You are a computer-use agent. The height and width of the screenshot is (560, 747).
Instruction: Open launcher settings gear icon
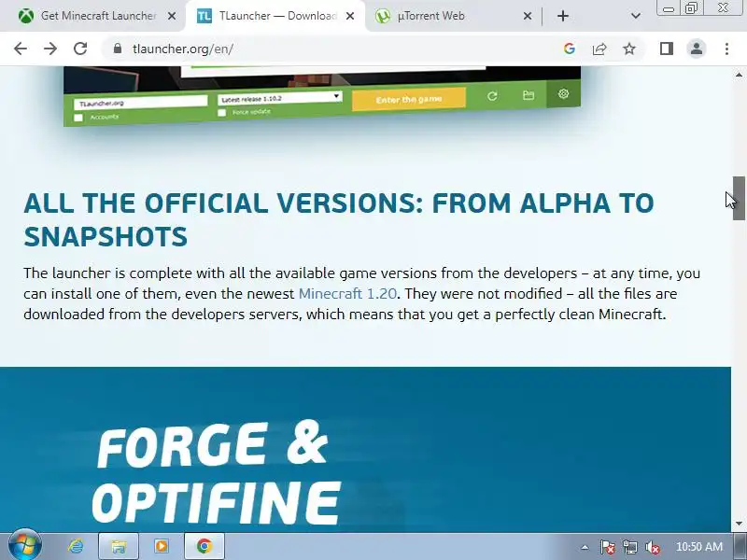(x=563, y=93)
